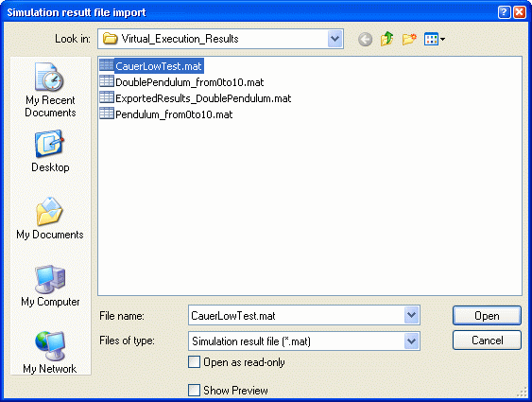Open My Recent Documents shortcut
This screenshot has height=402, width=532.
click(50, 90)
